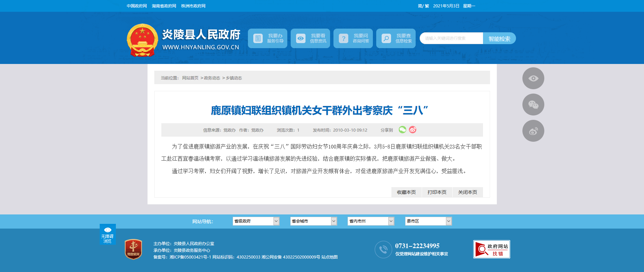Image resolution: width=644 pixels, height=272 pixels.
Task: Click the 党政机关 badge icon in footer
Action: pos(133,249)
